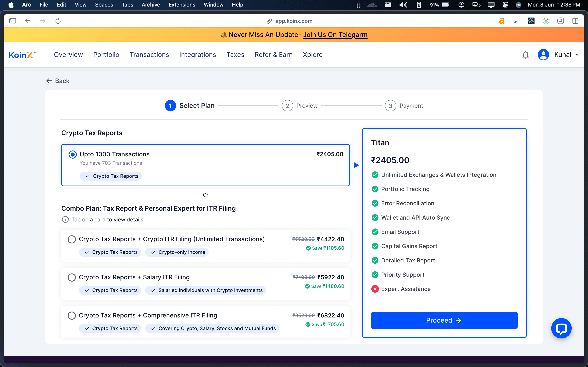Select Crypto ITR Filing Unlimited Transactions plan
The height and width of the screenshot is (367, 588).
tap(72, 239)
